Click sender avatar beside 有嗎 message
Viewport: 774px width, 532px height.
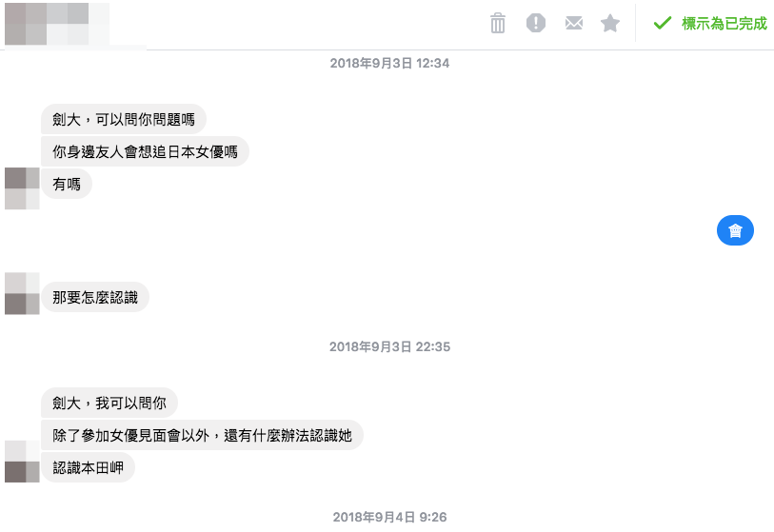point(22,188)
